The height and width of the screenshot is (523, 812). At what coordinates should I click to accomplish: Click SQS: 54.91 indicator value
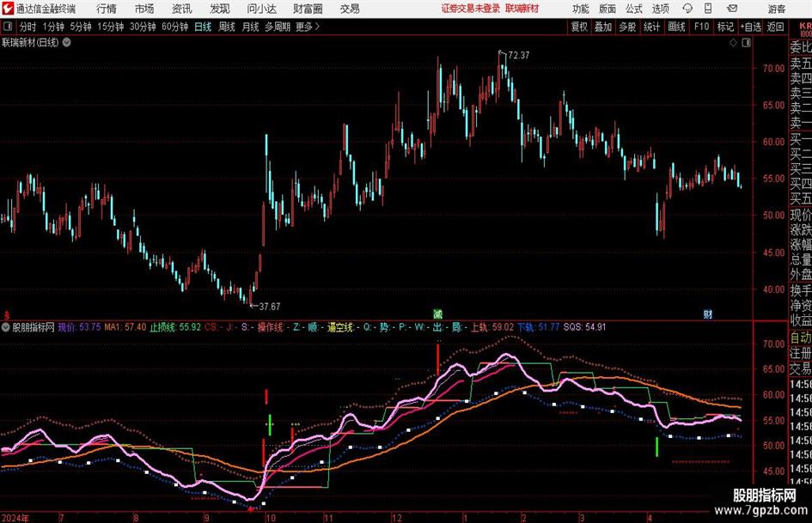[x=584, y=327]
